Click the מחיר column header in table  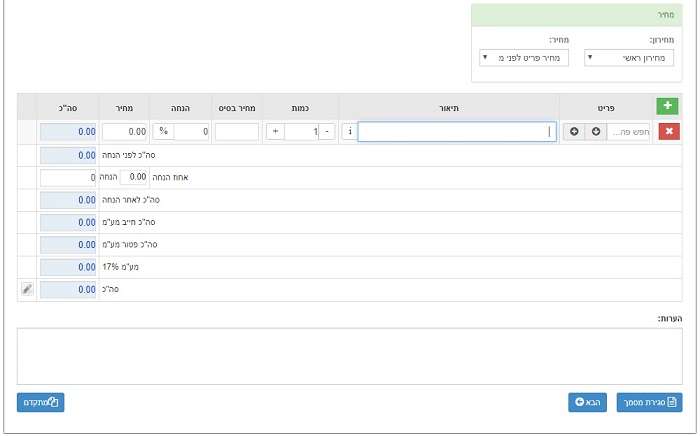coord(124,108)
